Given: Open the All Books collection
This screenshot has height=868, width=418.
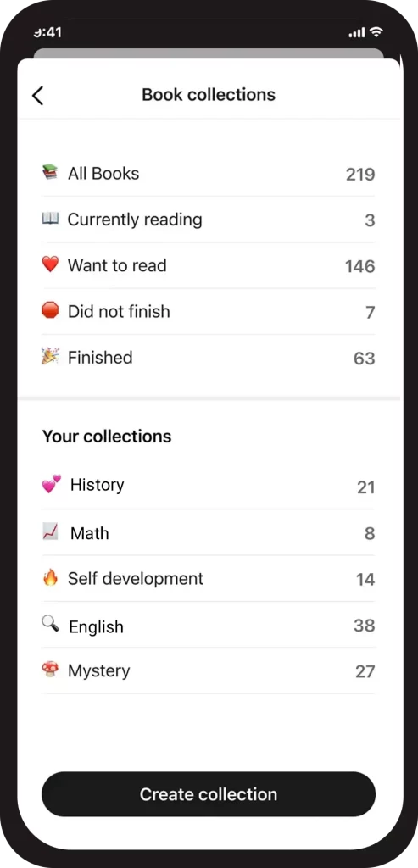Looking at the screenshot, I should pyautogui.click(x=209, y=173).
